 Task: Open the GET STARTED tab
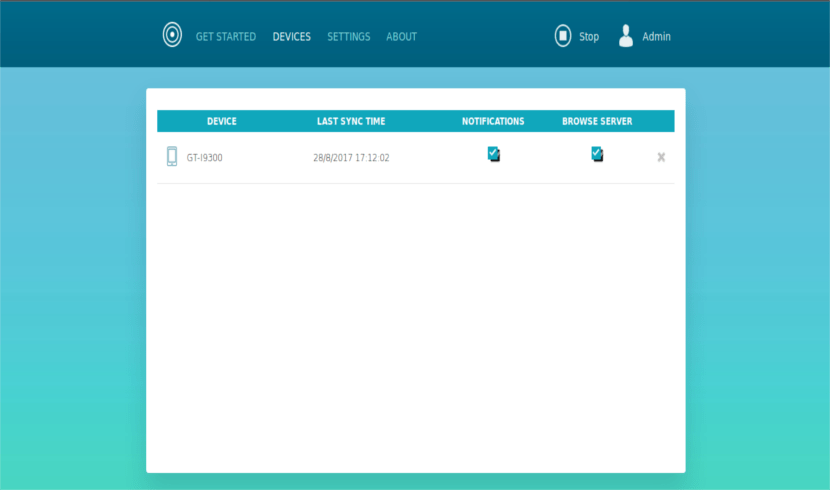click(226, 37)
